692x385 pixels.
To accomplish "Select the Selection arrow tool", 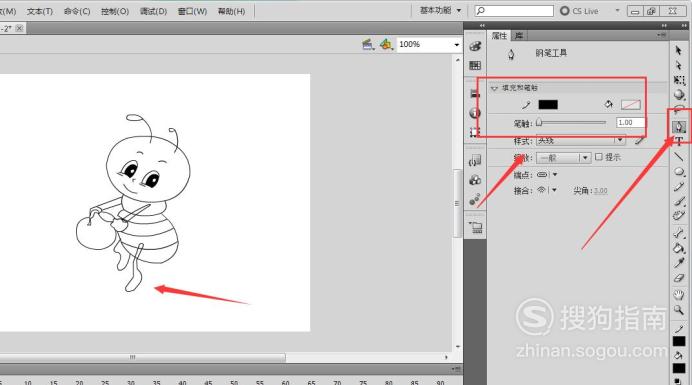I will click(679, 51).
